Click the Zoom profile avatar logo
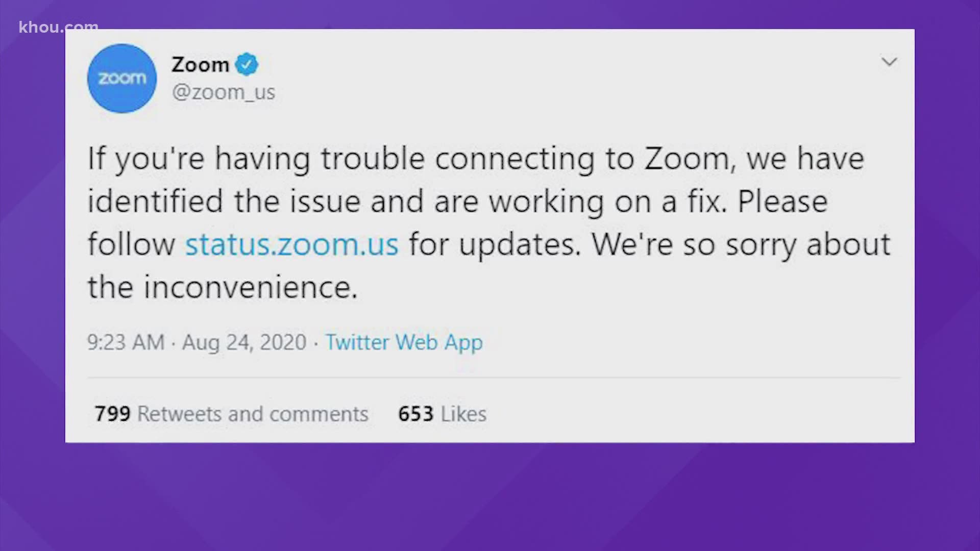 click(121, 78)
